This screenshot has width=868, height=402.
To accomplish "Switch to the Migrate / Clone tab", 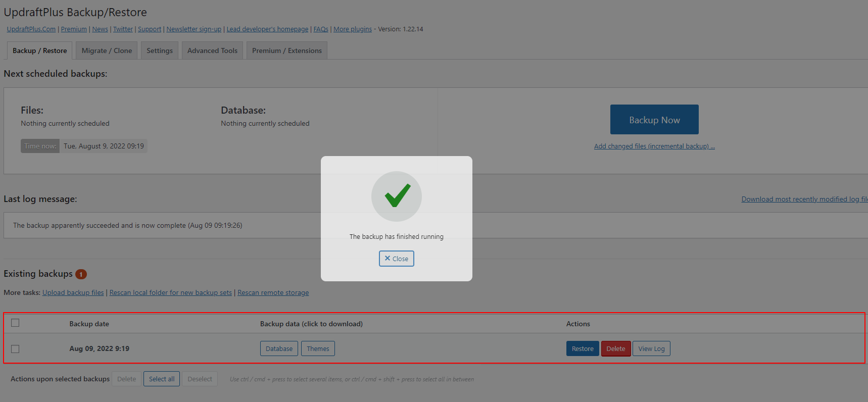I will (107, 51).
